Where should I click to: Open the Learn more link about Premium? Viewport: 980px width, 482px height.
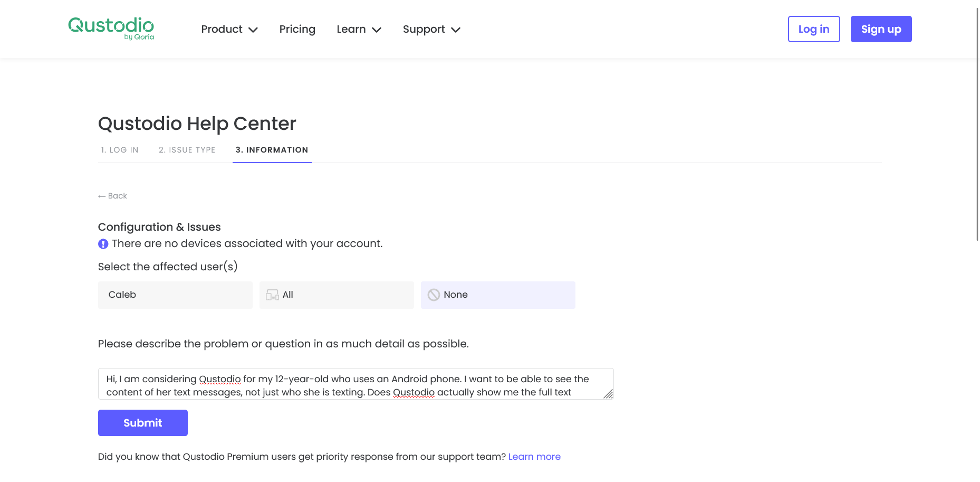click(x=534, y=457)
